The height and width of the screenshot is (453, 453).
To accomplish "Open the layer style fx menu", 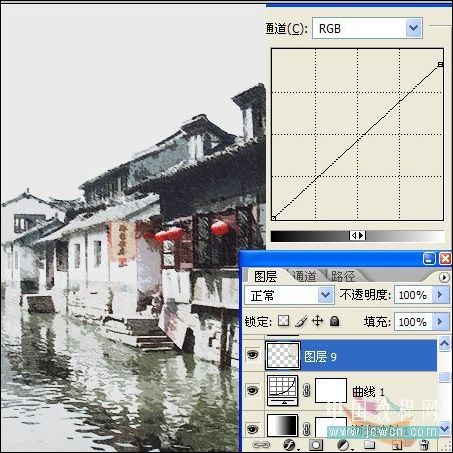I will click(x=290, y=445).
